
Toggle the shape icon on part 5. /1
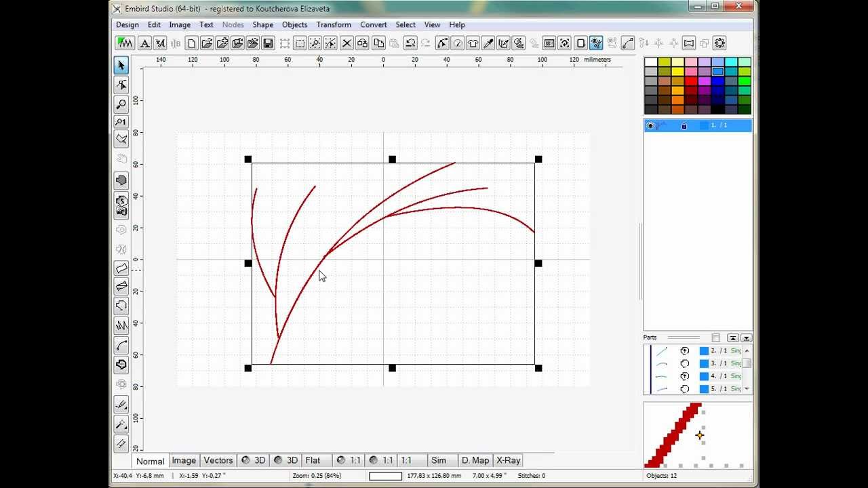pyautogui.click(x=684, y=389)
